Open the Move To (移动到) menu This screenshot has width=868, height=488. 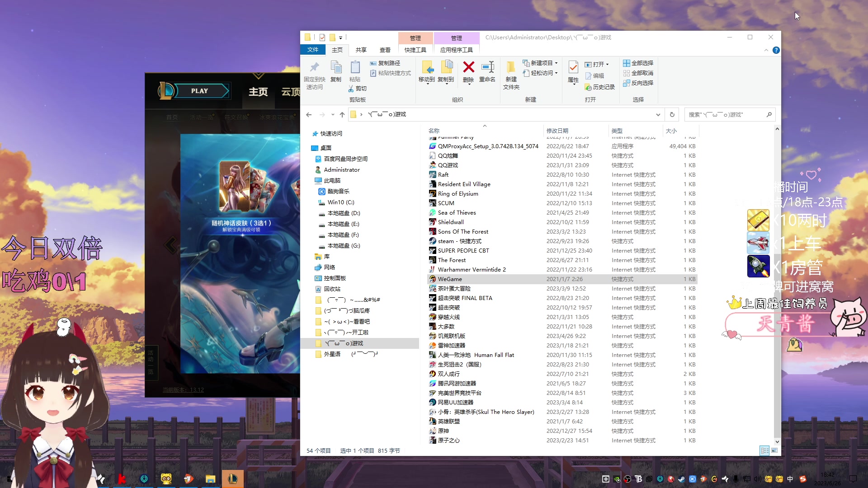coord(426,72)
